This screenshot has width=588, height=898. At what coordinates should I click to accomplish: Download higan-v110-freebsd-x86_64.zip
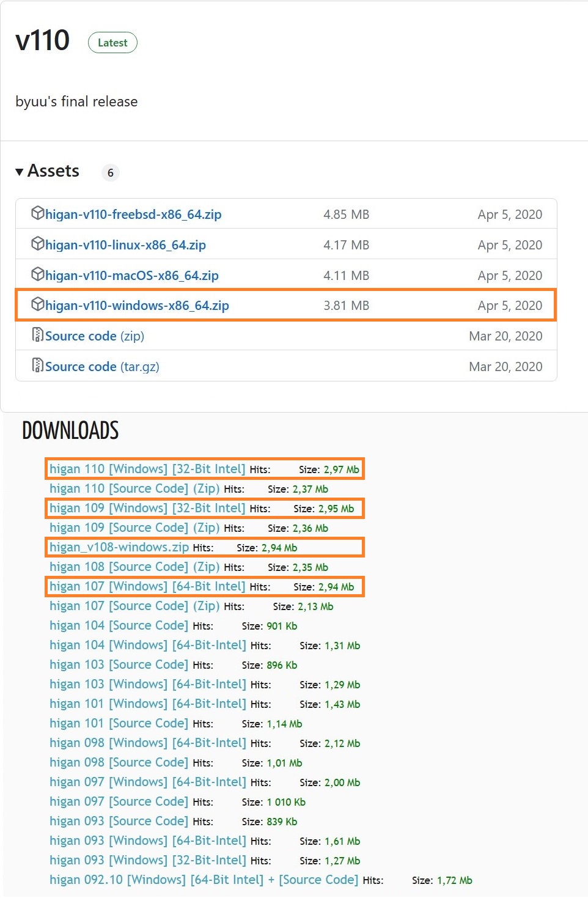pos(133,215)
